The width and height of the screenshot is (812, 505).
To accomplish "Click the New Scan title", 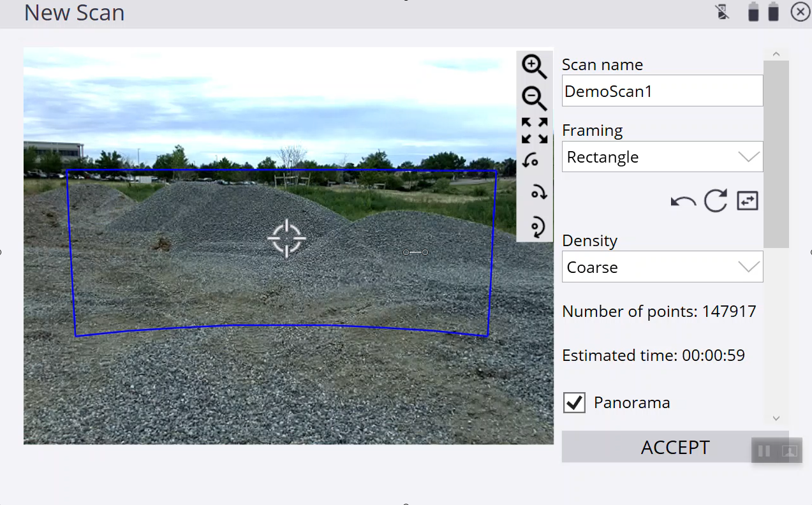I will coord(74,13).
